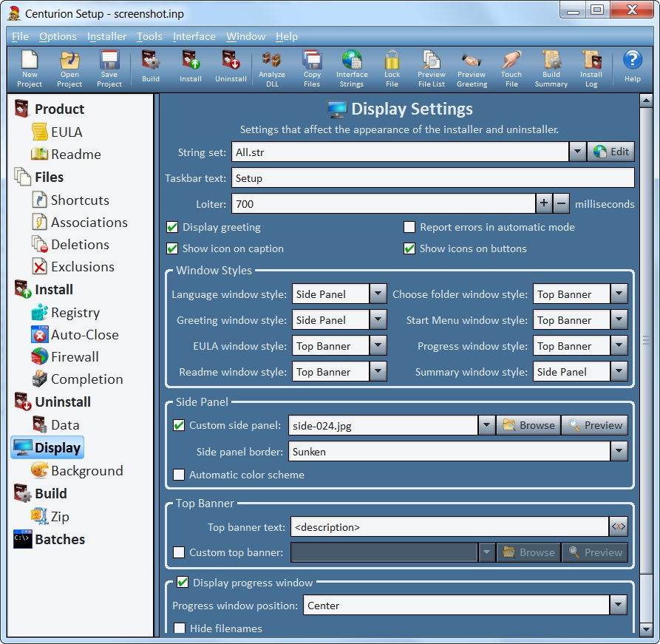Toggle Display progress window checkbox
This screenshot has width=660, height=644.
[x=183, y=583]
